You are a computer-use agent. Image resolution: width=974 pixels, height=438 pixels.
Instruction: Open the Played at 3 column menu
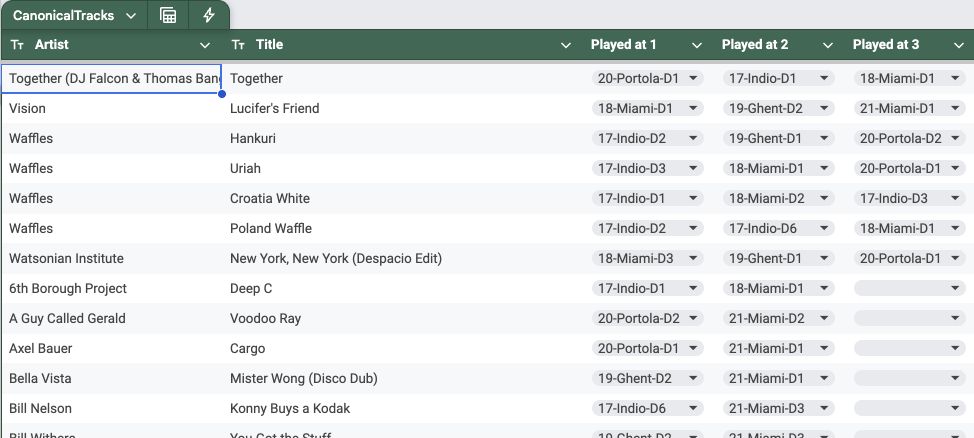click(x=958, y=45)
